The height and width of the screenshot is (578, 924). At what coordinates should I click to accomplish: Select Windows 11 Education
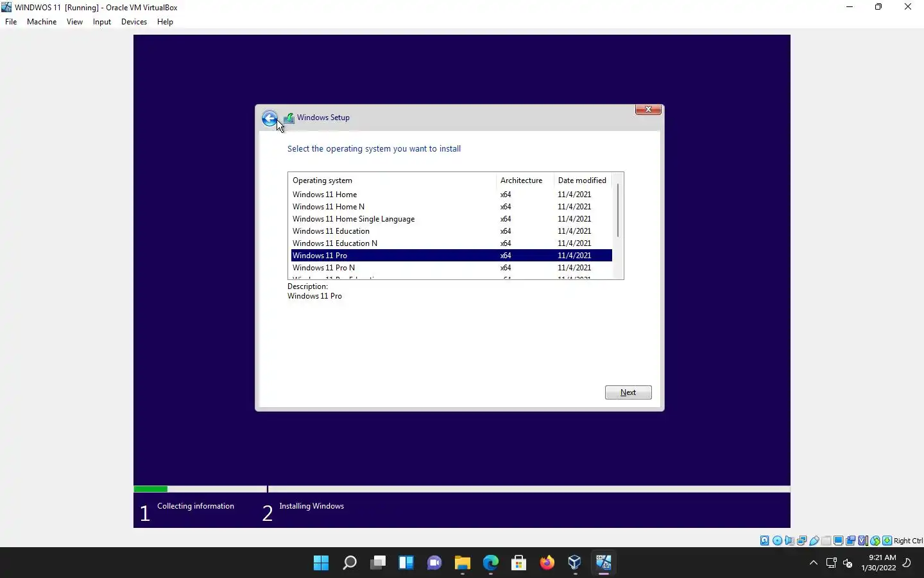tap(451, 231)
